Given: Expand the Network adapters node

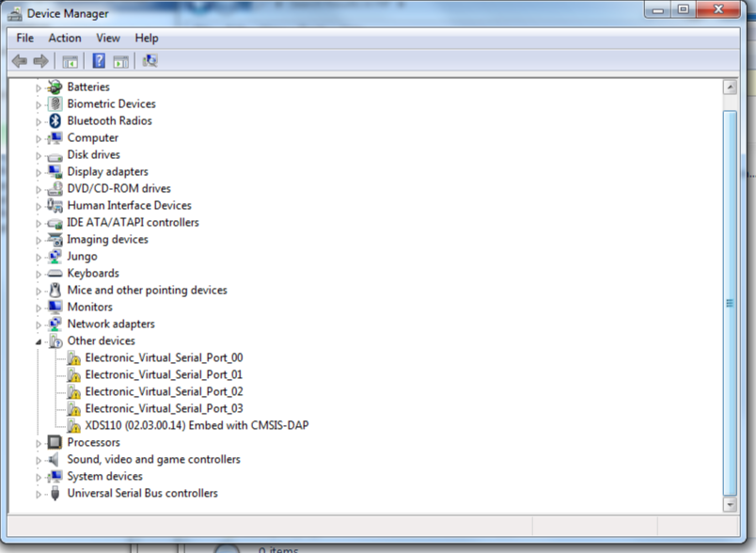Looking at the screenshot, I should [39, 324].
